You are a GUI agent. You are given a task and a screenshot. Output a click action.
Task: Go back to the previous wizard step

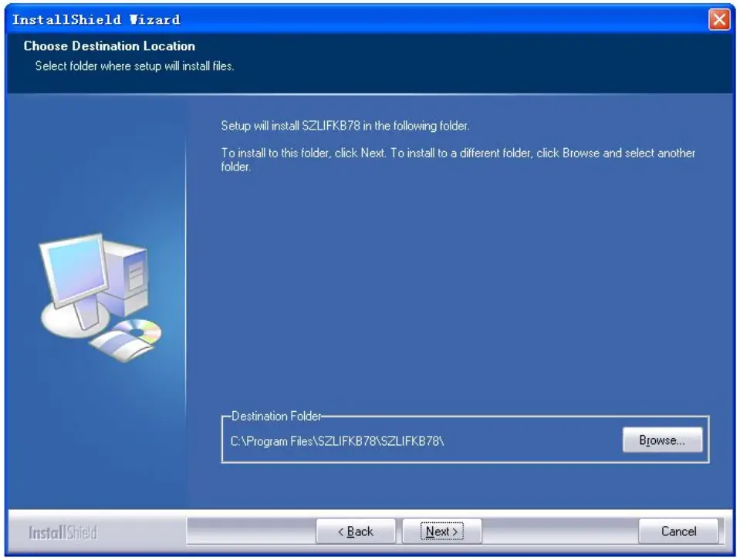pos(356,531)
